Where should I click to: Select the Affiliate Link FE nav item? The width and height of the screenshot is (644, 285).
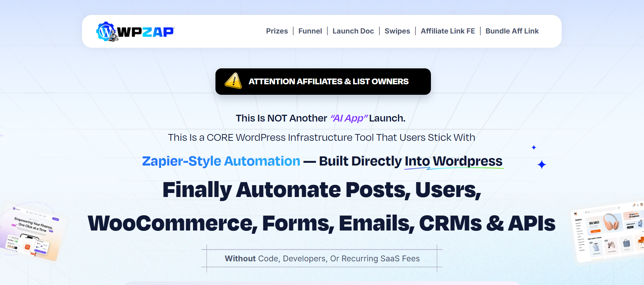pyautogui.click(x=448, y=31)
